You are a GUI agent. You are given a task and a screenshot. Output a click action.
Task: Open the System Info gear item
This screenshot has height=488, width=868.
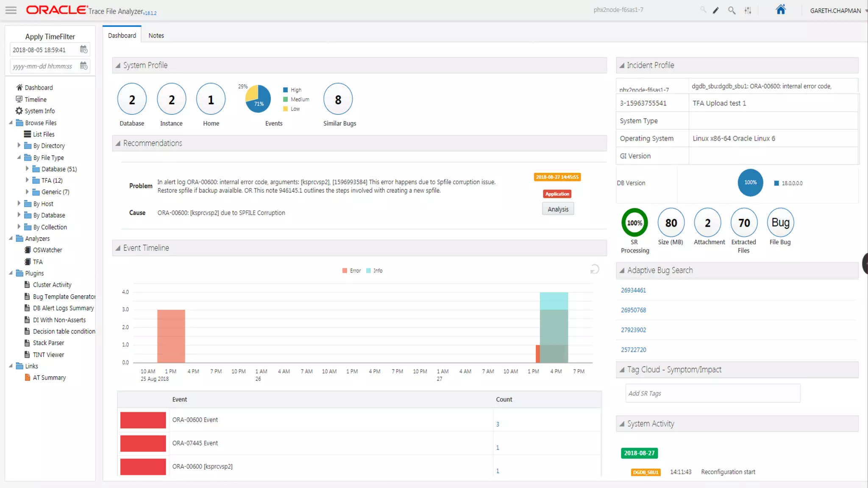39,111
